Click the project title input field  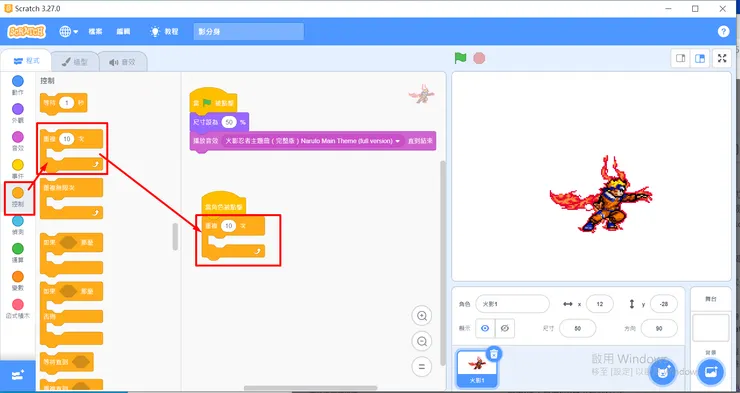click(249, 32)
